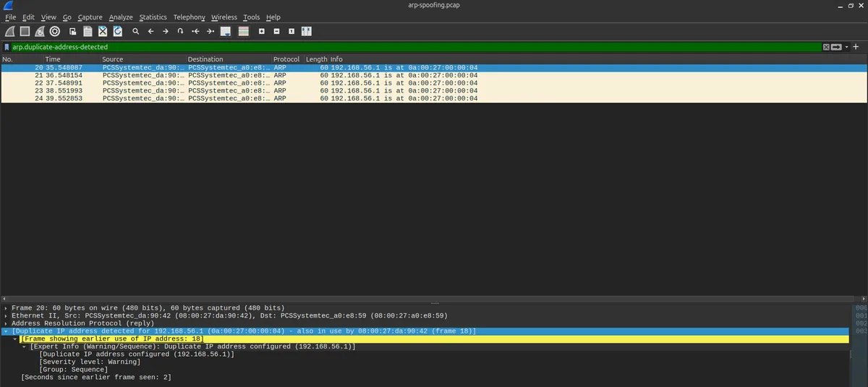The width and height of the screenshot is (868, 387).
Task: Open the Edit menu
Action: click(28, 17)
